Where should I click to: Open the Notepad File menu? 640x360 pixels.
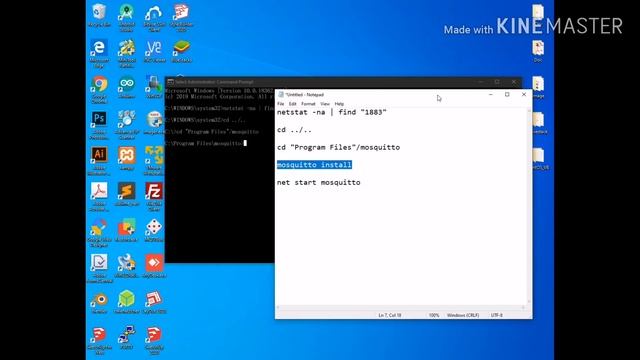(281, 104)
